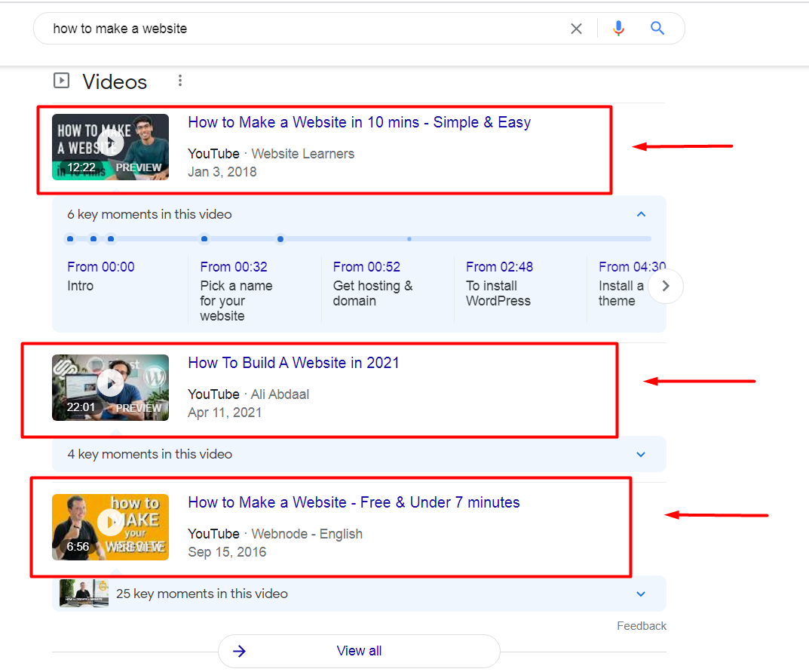Open 'How to Make a Website - Free & Under 7 minutes'
This screenshot has height=672, width=809.
(x=354, y=502)
